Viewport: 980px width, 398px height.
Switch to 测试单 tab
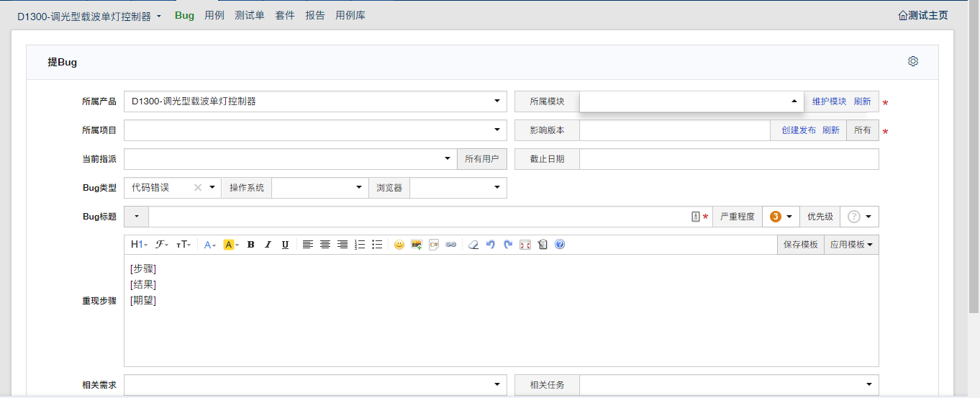click(250, 15)
